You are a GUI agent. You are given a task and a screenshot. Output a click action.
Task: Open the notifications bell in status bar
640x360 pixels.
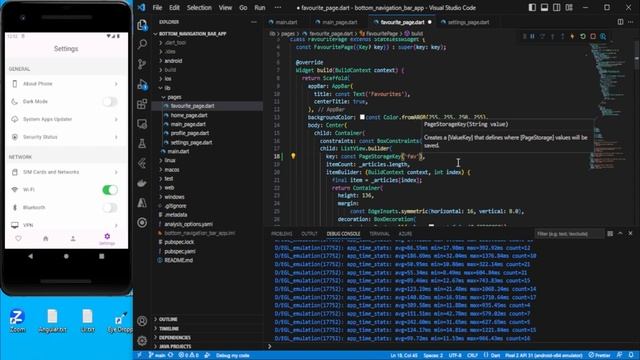tap(631, 355)
